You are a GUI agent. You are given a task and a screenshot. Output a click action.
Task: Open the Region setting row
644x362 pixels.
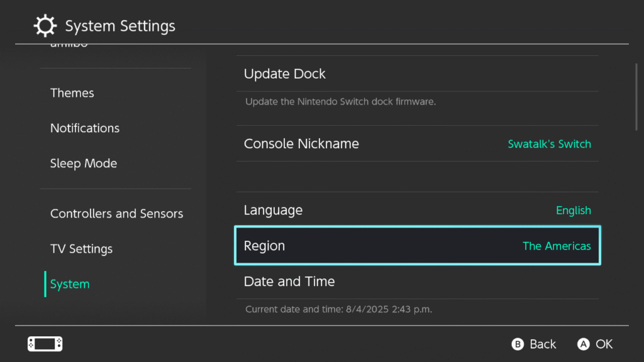[264, 246]
